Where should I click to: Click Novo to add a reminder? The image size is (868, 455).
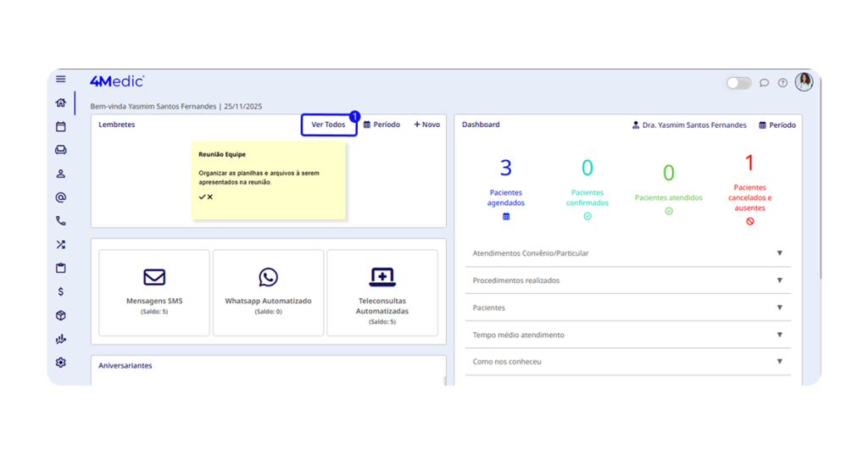426,125
